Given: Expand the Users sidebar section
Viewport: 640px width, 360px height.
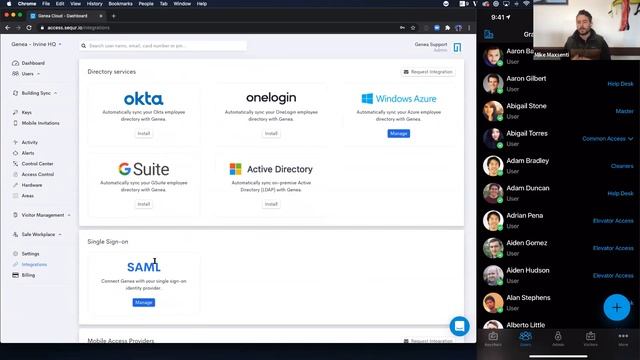Looking at the screenshot, I should 27,74.
